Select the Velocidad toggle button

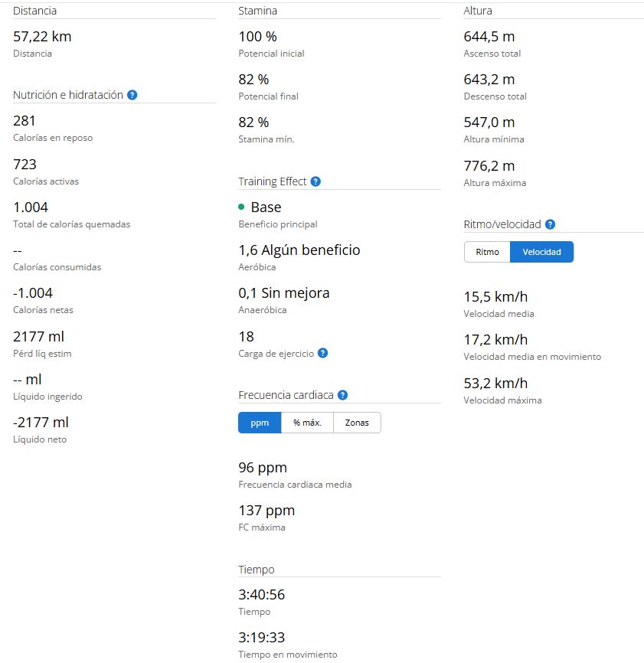541,252
